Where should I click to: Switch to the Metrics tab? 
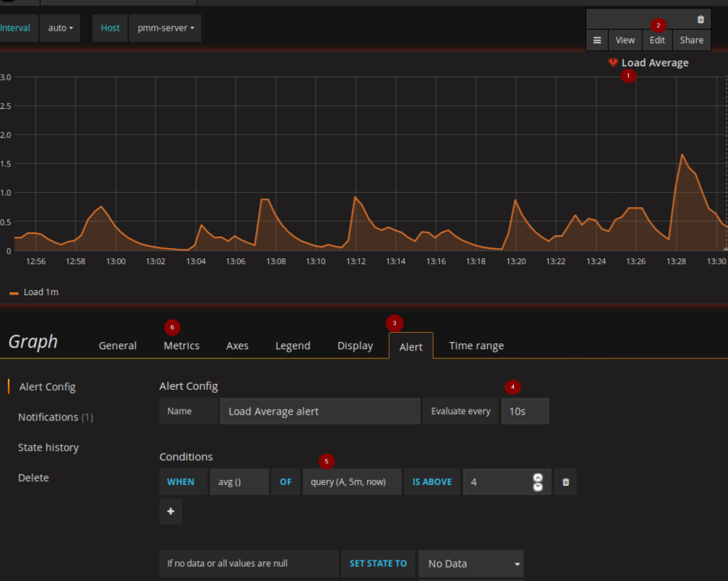coord(181,346)
